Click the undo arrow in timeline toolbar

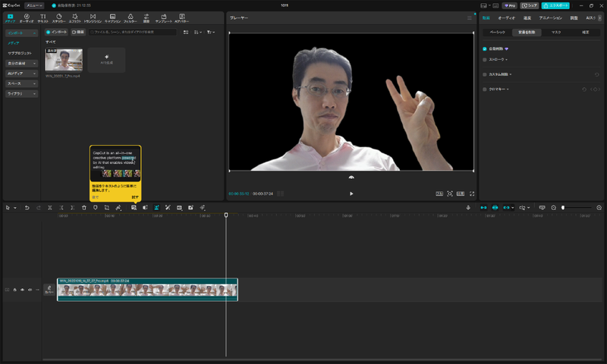[x=27, y=207]
